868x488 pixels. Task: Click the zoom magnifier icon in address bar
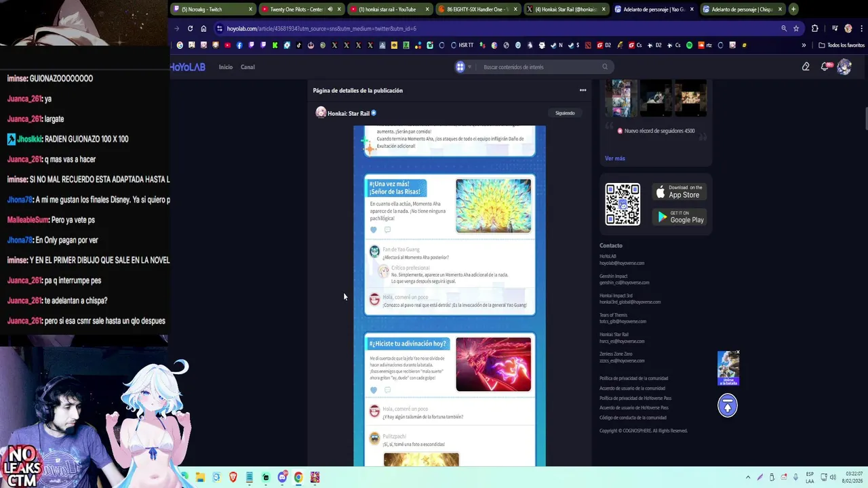pos(784,28)
